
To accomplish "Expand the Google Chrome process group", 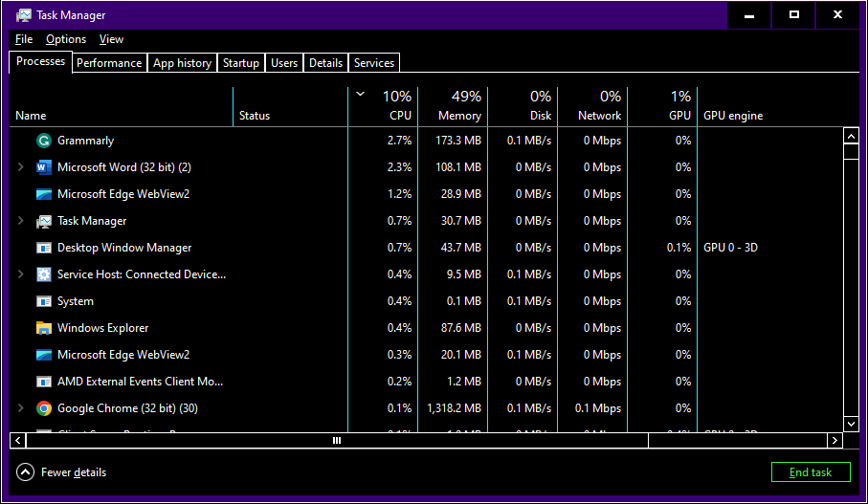I will click(x=20, y=408).
